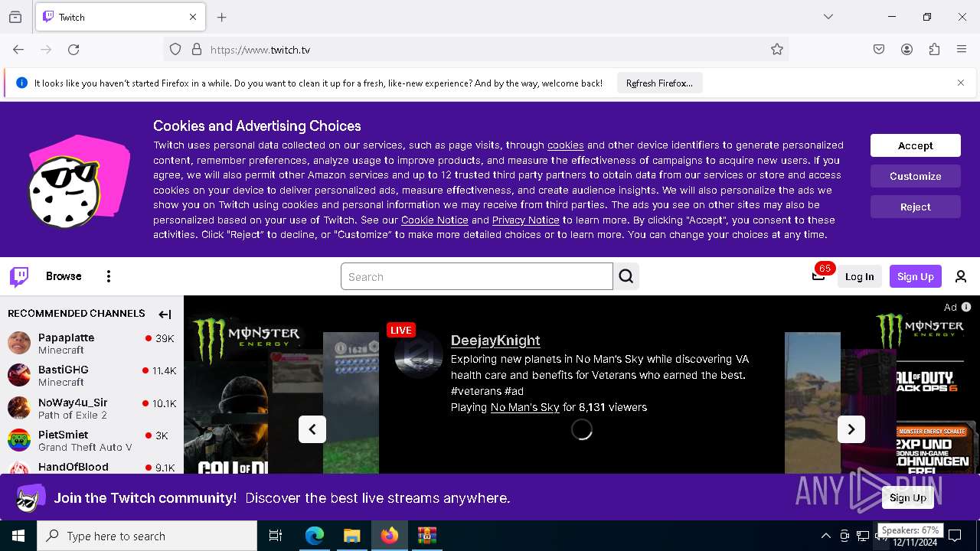Show hidden system tray icons
The height and width of the screenshot is (551, 980).
825,536
